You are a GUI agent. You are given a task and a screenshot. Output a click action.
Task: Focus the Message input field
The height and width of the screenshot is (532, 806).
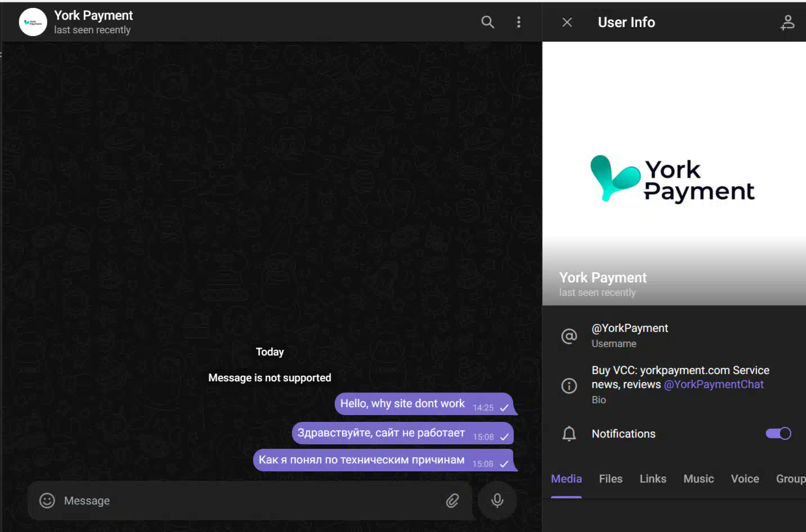tap(250, 501)
